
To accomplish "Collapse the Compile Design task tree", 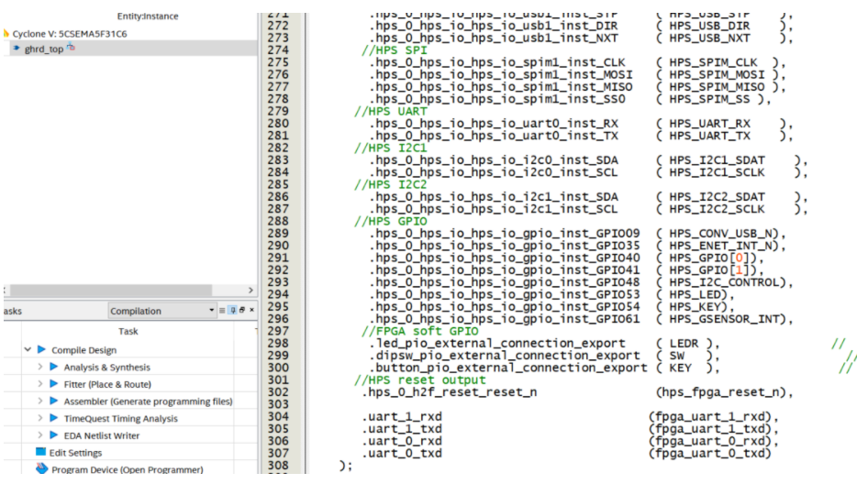I will (28, 349).
